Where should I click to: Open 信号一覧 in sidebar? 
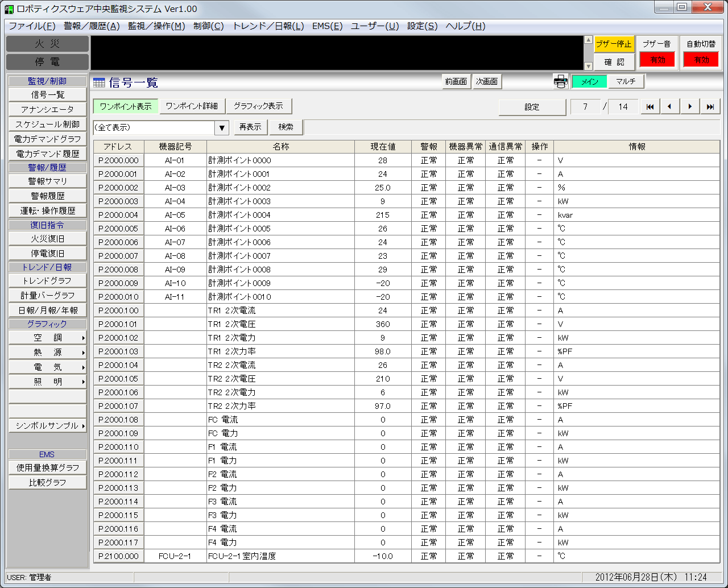pyautogui.click(x=48, y=95)
